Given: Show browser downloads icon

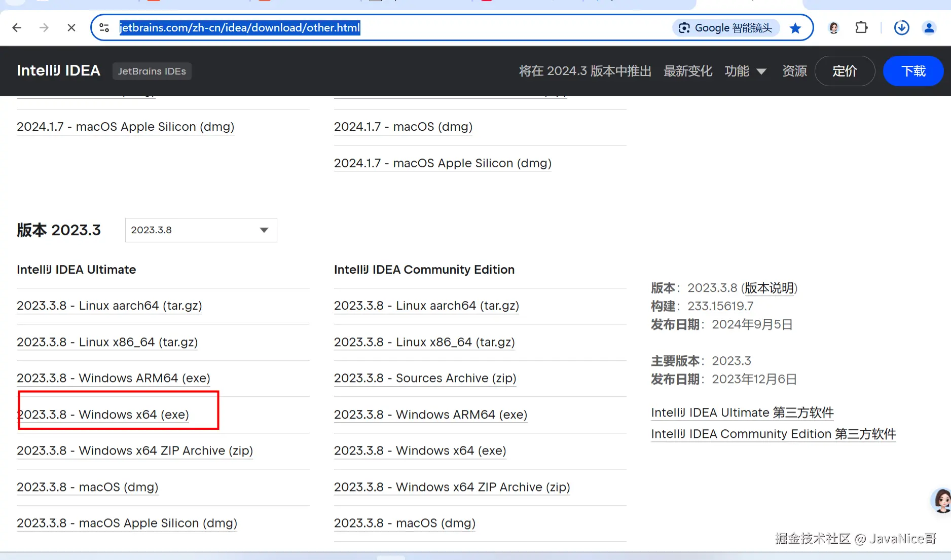Looking at the screenshot, I should pos(901,28).
